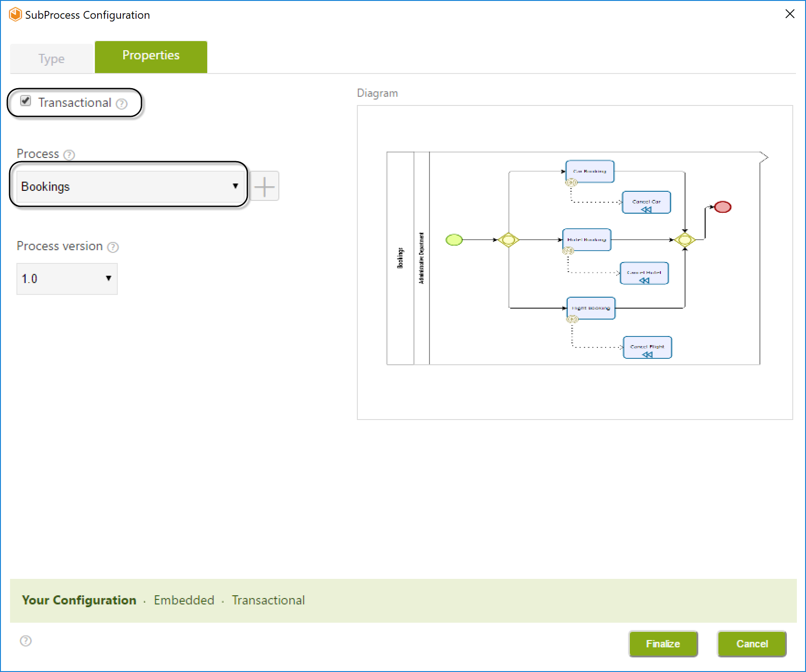Image resolution: width=806 pixels, height=672 pixels.
Task: Switch to the Type tab
Action: (x=52, y=58)
